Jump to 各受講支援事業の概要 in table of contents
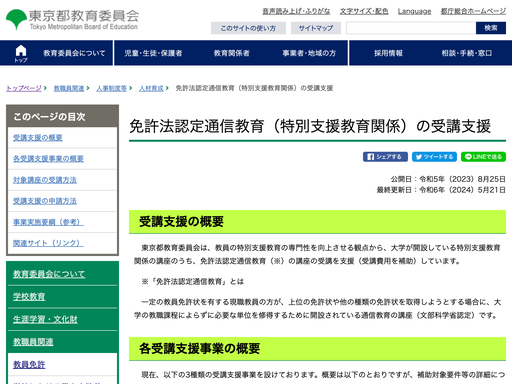 click(x=48, y=159)
